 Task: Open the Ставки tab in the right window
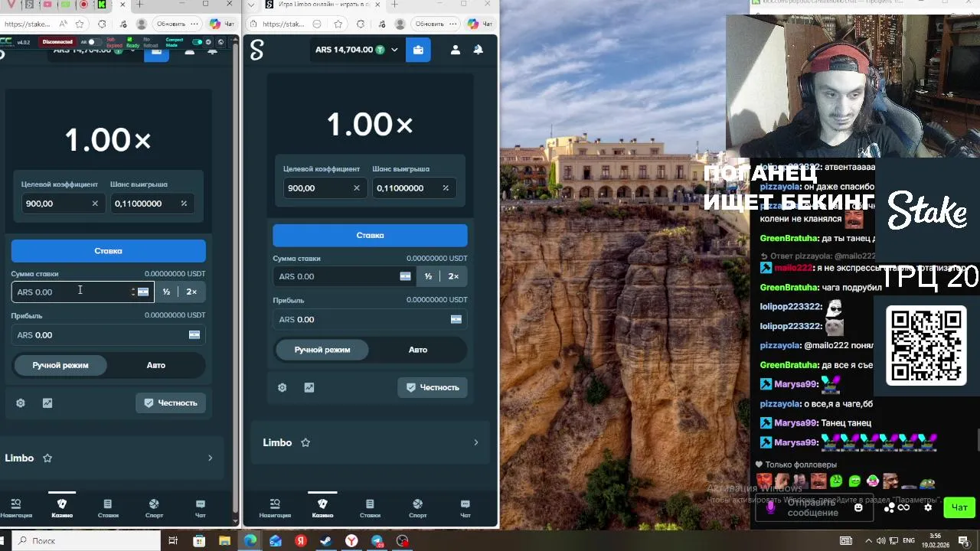pyautogui.click(x=370, y=508)
